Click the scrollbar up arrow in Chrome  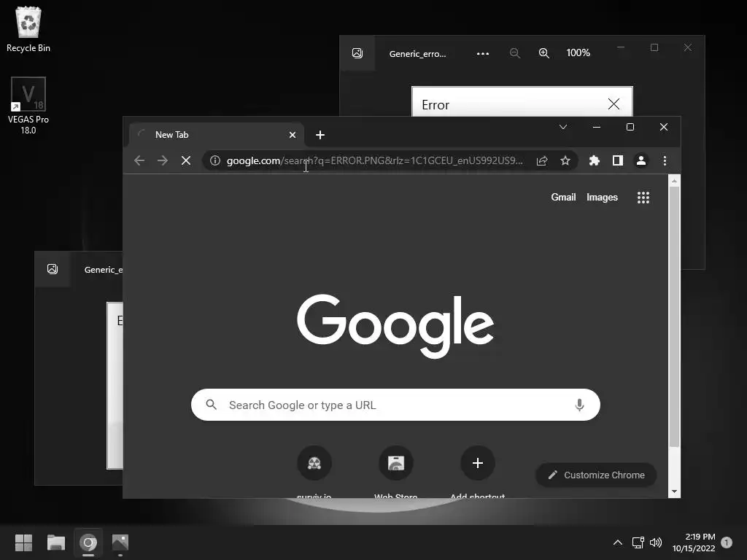pos(674,181)
